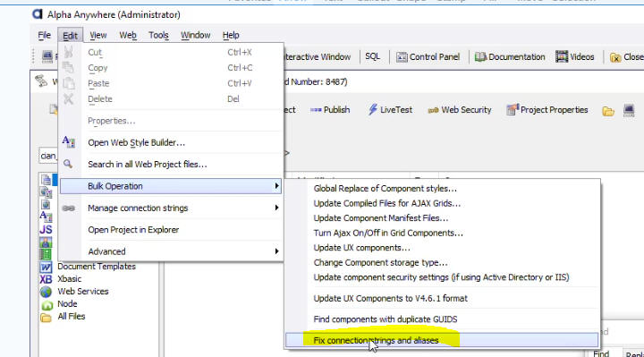
Task: Open the Help menu
Action: click(231, 35)
